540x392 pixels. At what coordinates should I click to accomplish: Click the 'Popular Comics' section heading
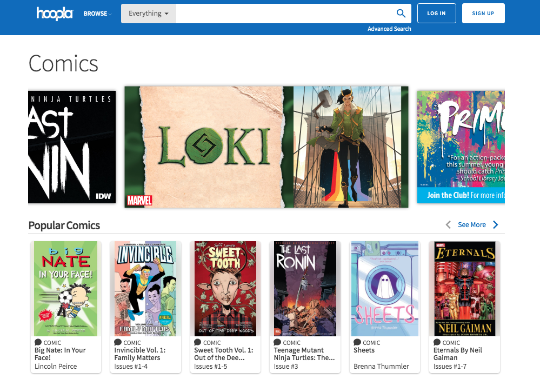pyautogui.click(x=64, y=225)
